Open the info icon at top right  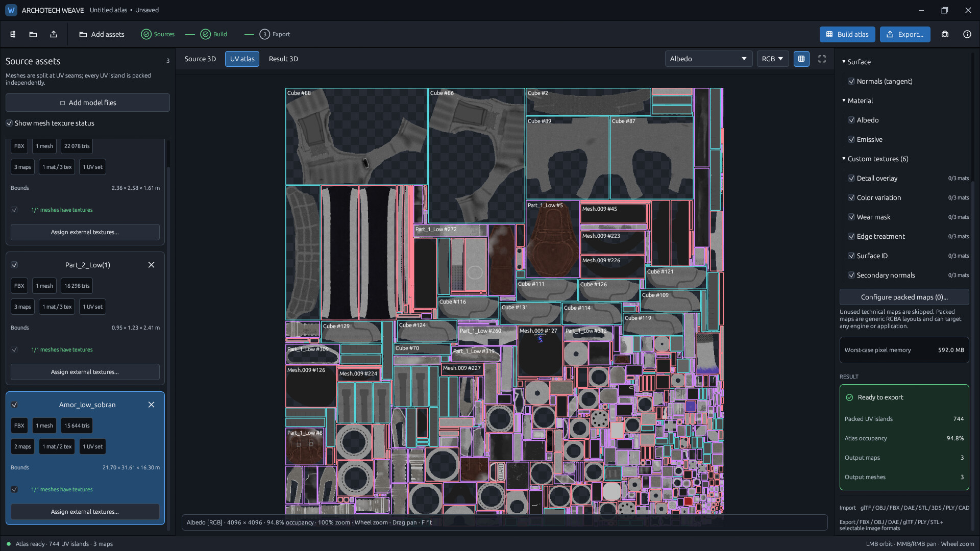[x=967, y=34]
